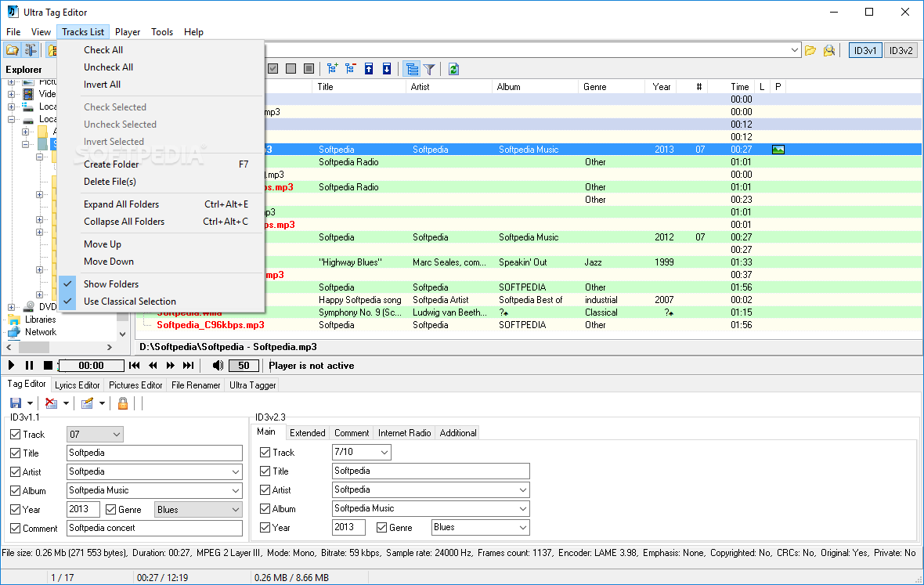Click the Play button in player
Image resolution: width=924 pixels, height=585 pixels.
[x=11, y=365]
